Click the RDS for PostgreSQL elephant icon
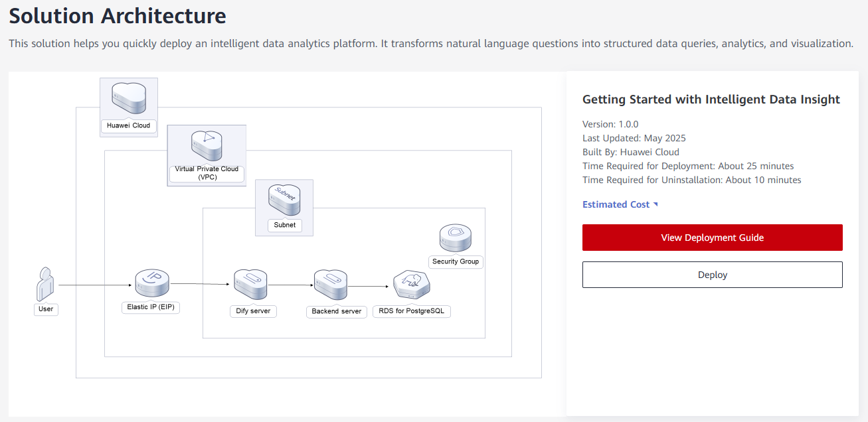Screen dimensions: 868x422 pos(412,286)
